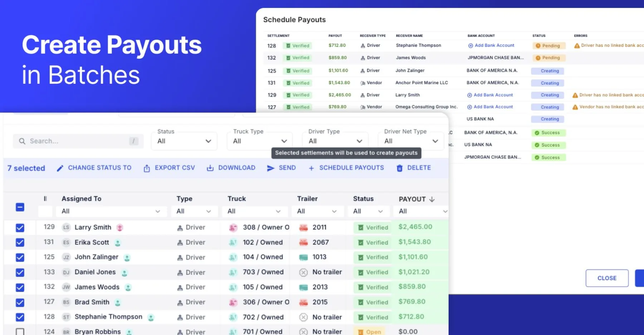Uncheck the Larry Smith row checkbox

(20, 228)
